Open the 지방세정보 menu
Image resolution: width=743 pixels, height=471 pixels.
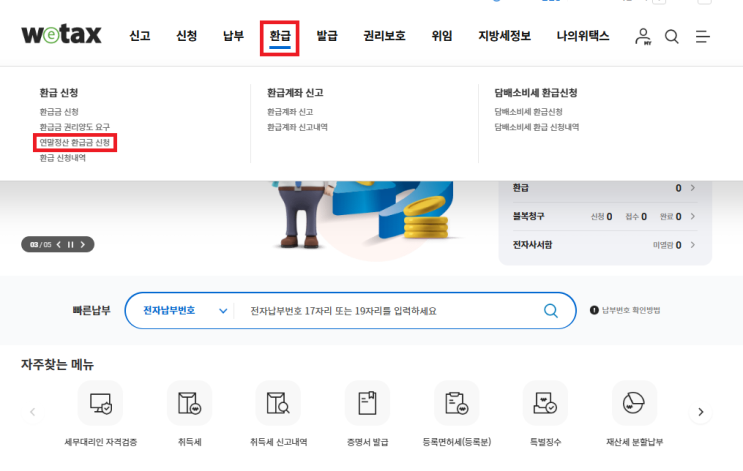pos(505,36)
